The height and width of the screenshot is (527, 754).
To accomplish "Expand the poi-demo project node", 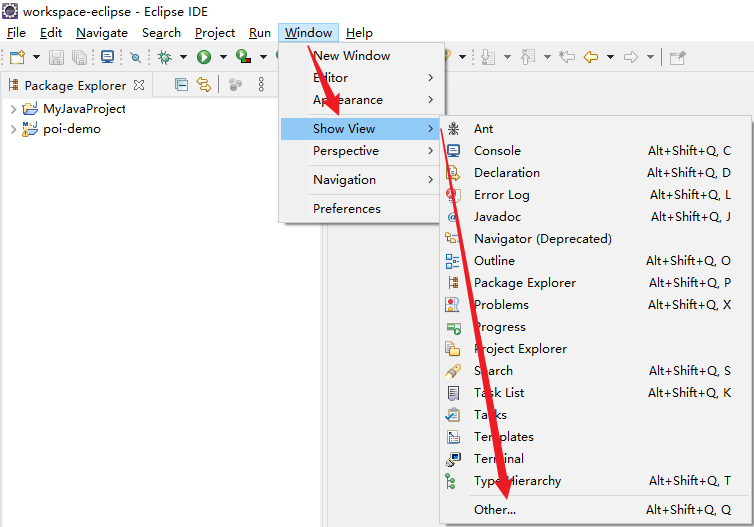I will click(13, 129).
